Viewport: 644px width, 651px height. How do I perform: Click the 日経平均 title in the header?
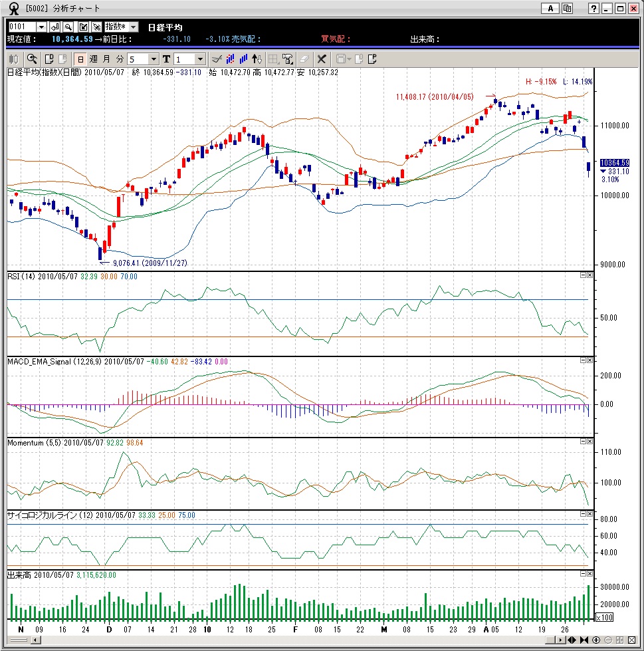[165, 27]
